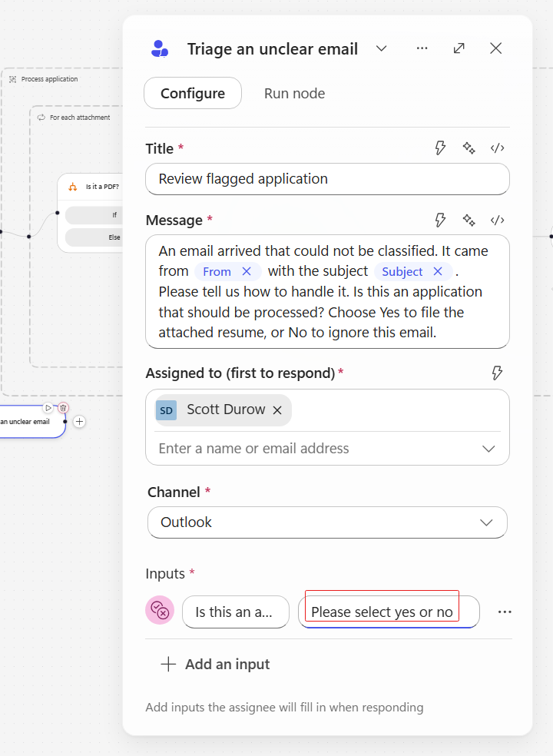This screenshot has height=756, width=553.
Task: Expand the assignee suggestions dropdown chevron
Action: click(488, 449)
